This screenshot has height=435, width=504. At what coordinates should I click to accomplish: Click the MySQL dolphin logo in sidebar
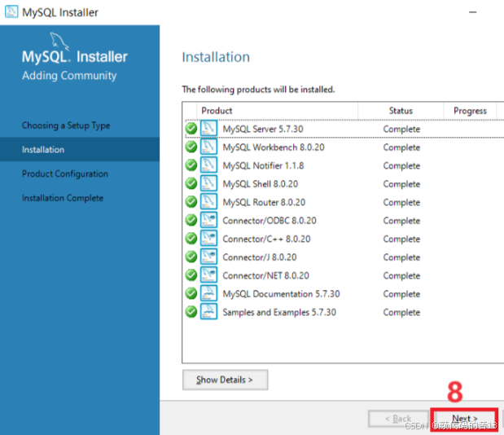(x=59, y=42)
